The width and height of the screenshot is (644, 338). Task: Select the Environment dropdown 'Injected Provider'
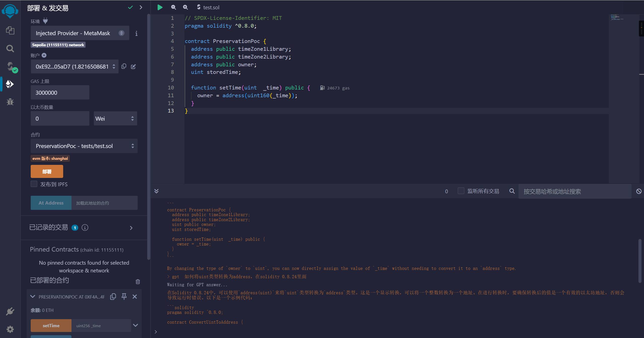(78, 33)
